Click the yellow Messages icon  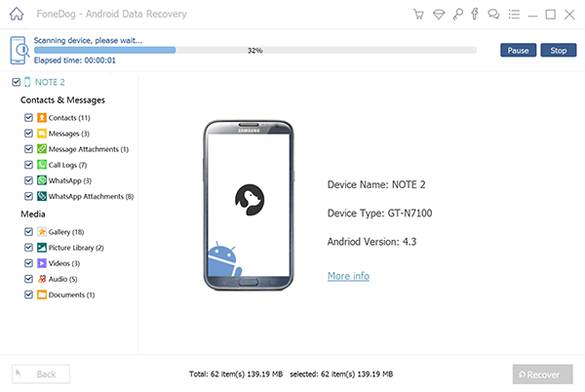(42, 134)
